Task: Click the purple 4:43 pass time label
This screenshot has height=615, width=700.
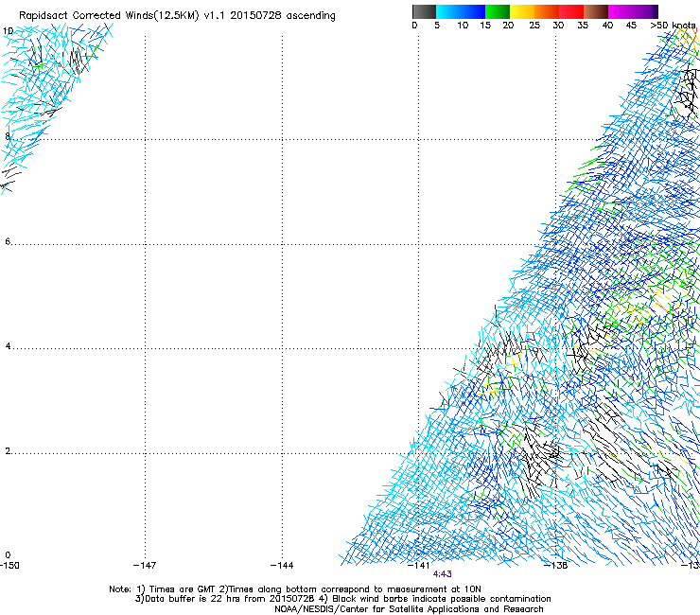Action: [x=442, y=574]
